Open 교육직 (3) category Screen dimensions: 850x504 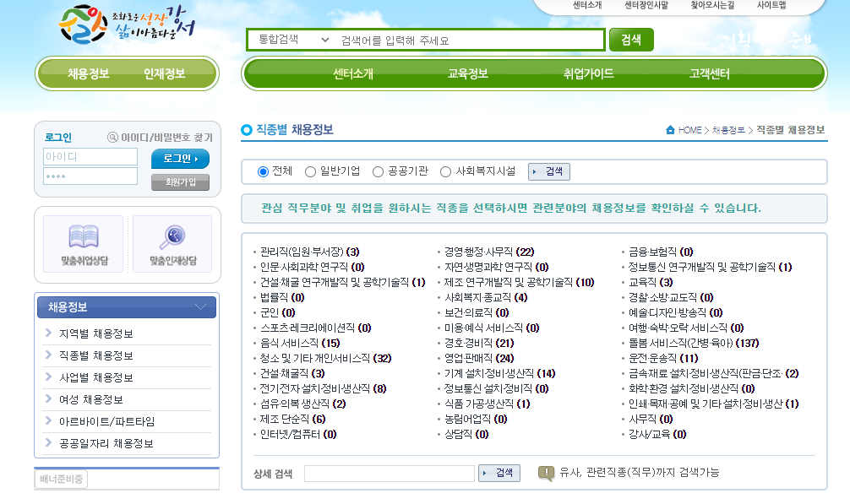651,283
